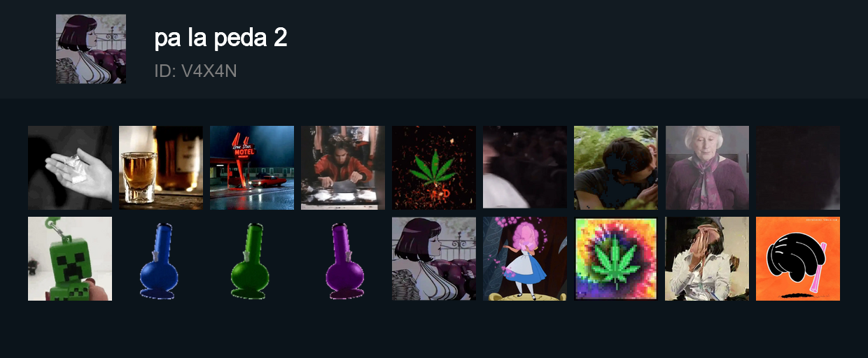
Task: Select the rainbow pixel leaf sticker
Action: 616,259
